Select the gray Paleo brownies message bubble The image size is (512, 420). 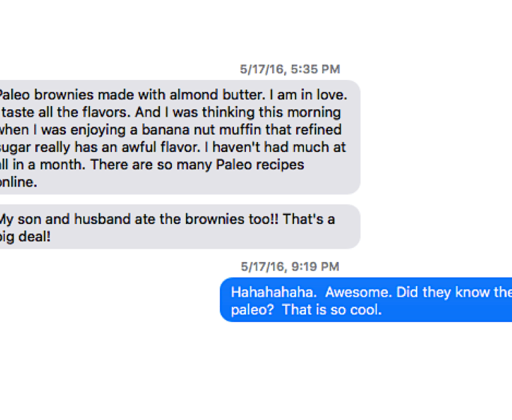(180, 137)
